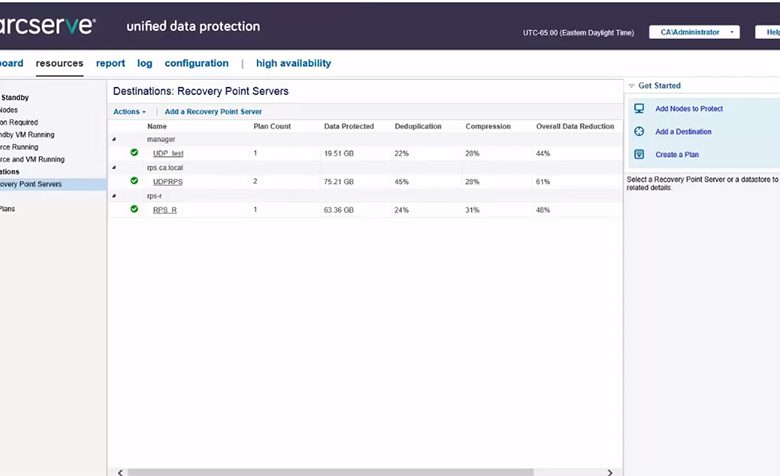
Task: Click the 19.51 GB data protected value
Action: click(x=339, y=153)
